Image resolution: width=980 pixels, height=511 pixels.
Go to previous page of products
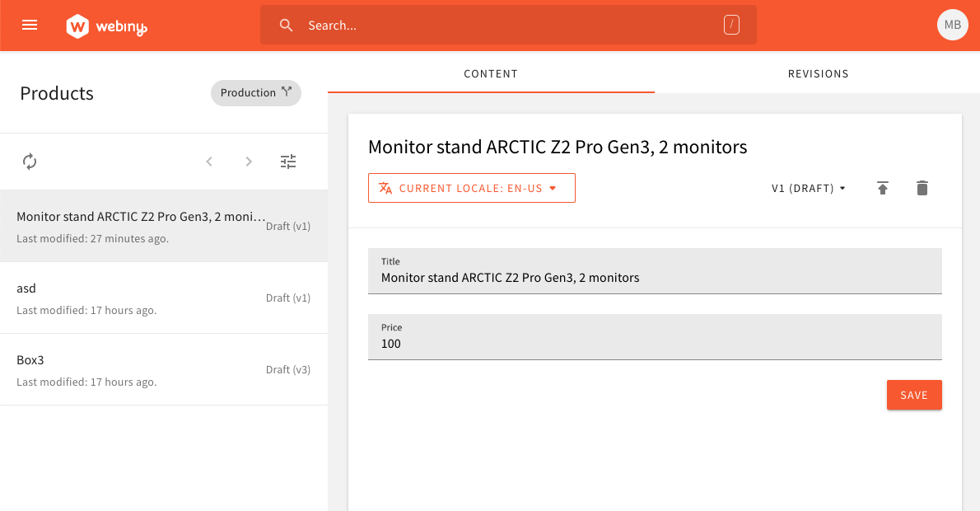coord(209,162)
